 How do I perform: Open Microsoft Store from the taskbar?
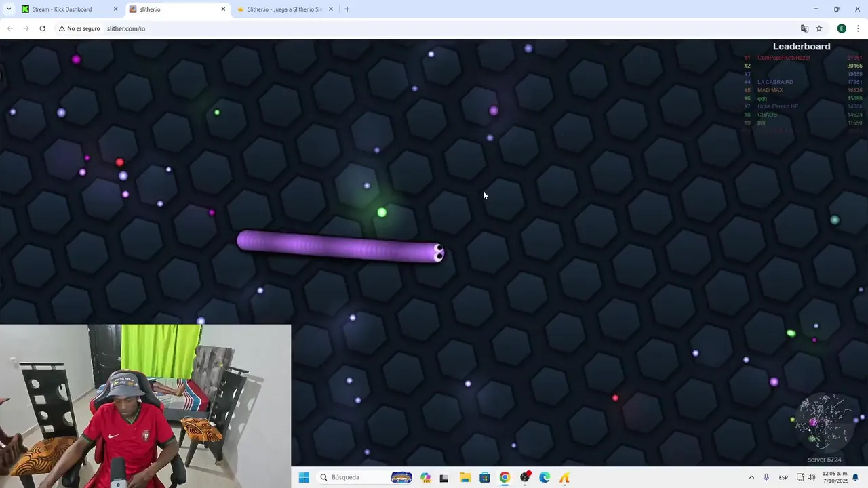[x=485, y=477]
